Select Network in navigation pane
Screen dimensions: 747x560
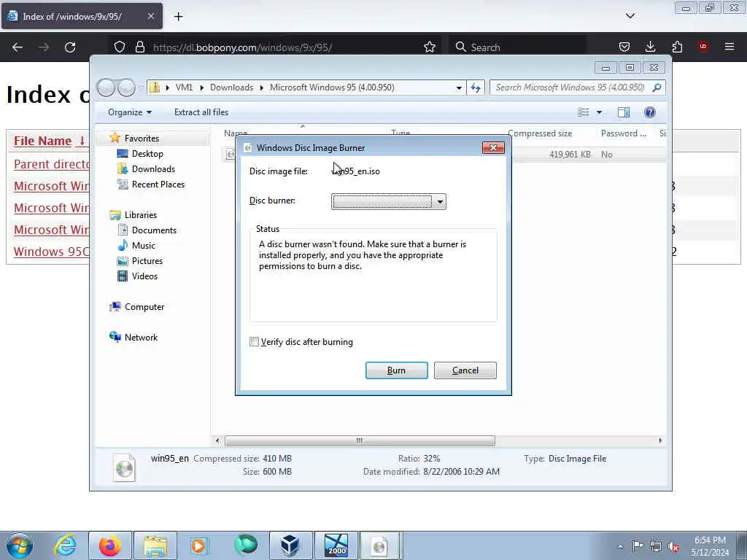[141, 338]
